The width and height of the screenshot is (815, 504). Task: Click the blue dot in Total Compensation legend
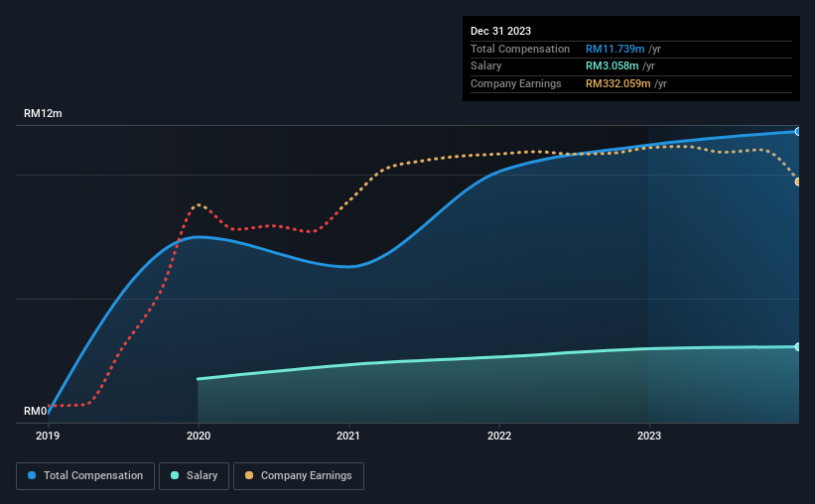[32, 475]
